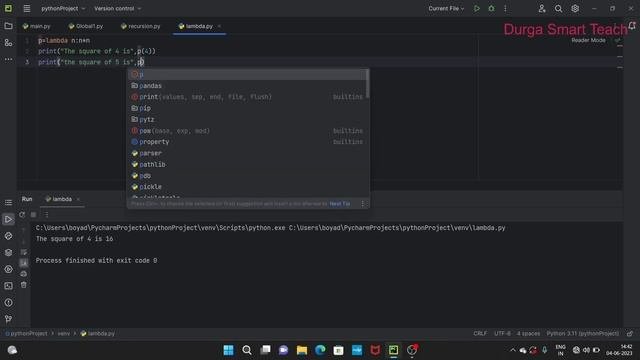Expand the pythonProject project dropdown
This screenshot has width=640, height=360.
coord(63,8)
